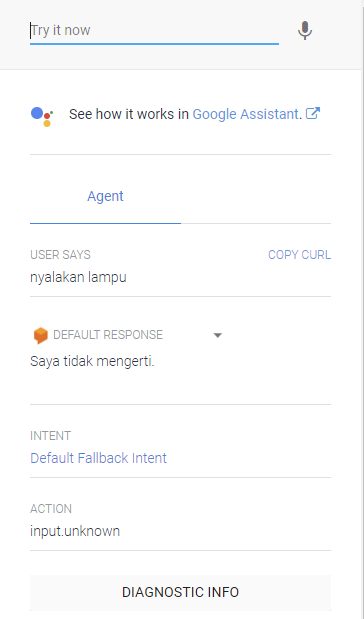Click the user query text nyalakan lampu
This screenshot has height=619, width=364.
click(78, 277)
